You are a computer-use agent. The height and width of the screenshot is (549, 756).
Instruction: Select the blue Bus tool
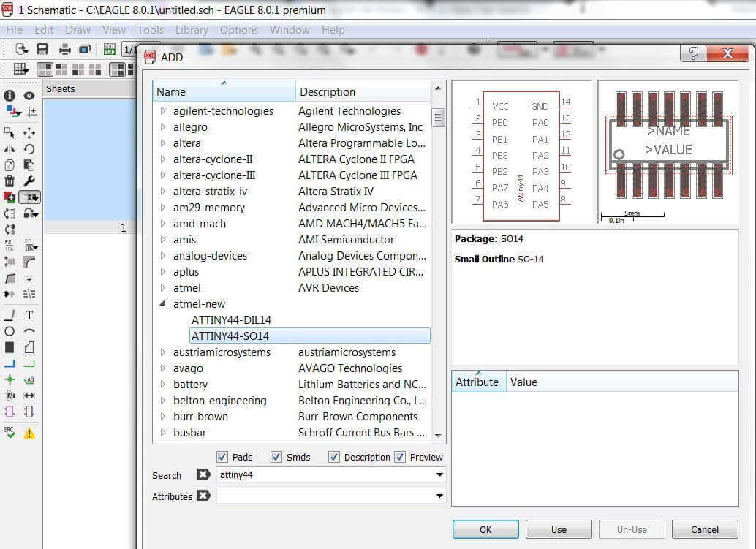pos(10,363)
